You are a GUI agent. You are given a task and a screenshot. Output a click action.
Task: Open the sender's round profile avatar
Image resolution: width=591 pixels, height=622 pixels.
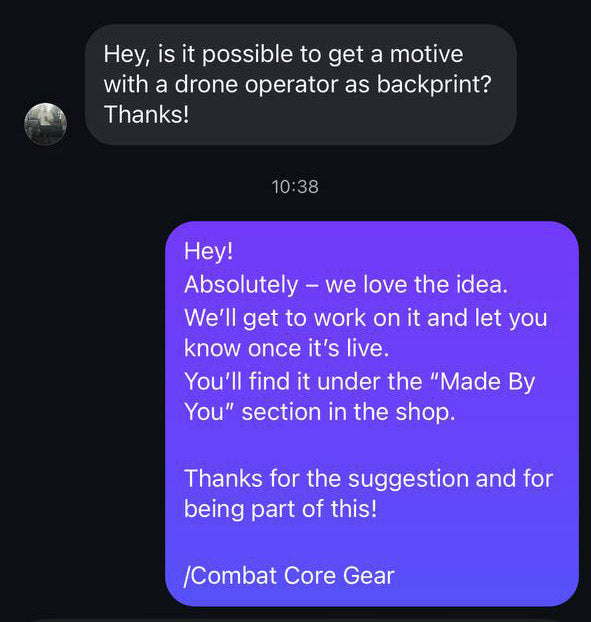pos(45,124)
